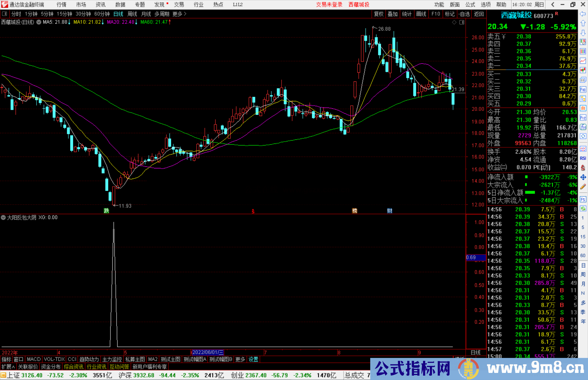This screenshot has height=380, width=588.
Task: Open the candlestick chart icon in sidebar
Action: point(583,70)
